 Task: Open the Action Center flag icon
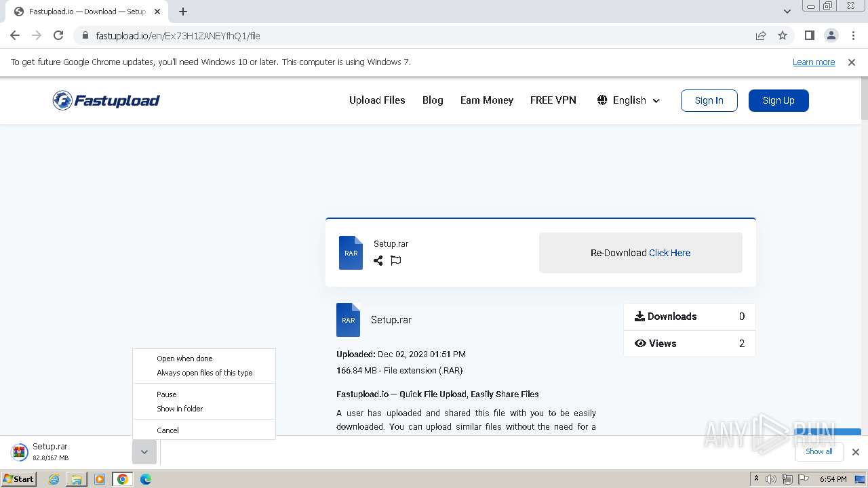[802, 479]
